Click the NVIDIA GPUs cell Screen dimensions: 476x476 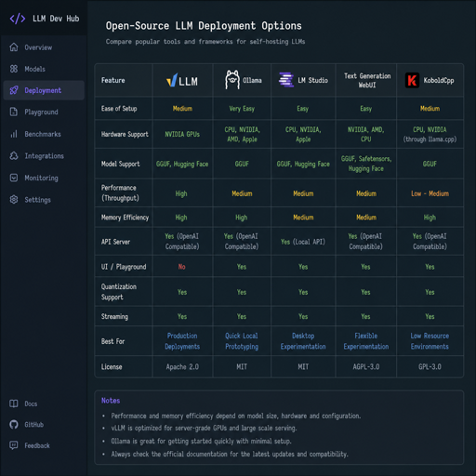click(182, 134)
